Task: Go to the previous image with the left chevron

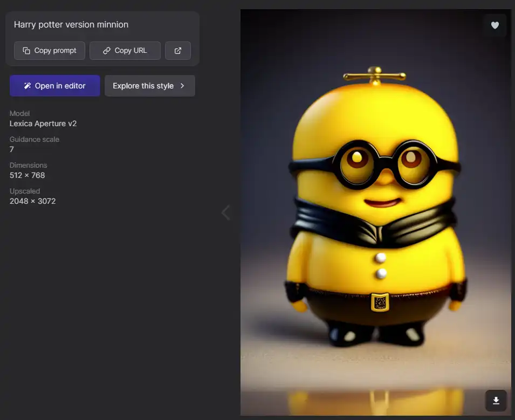Action: point(225,212)
